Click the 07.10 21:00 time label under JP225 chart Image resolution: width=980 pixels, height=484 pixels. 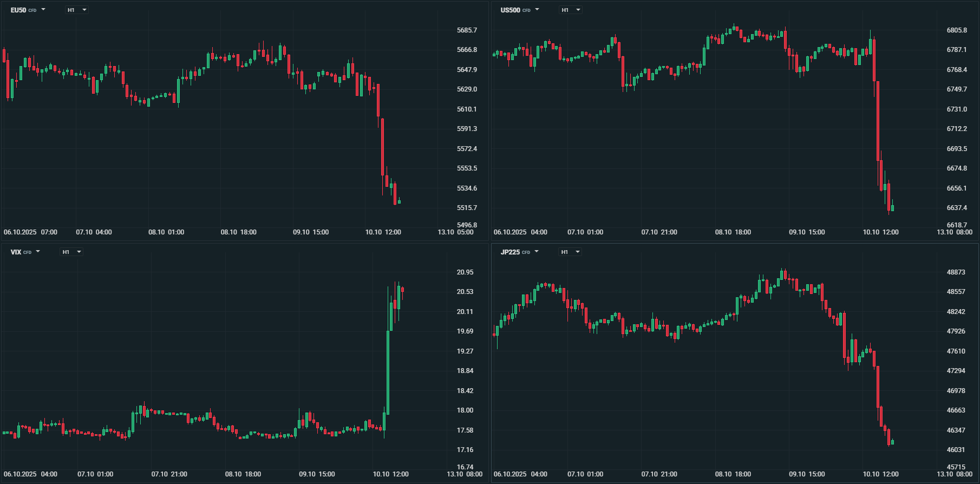pos(659,474)
